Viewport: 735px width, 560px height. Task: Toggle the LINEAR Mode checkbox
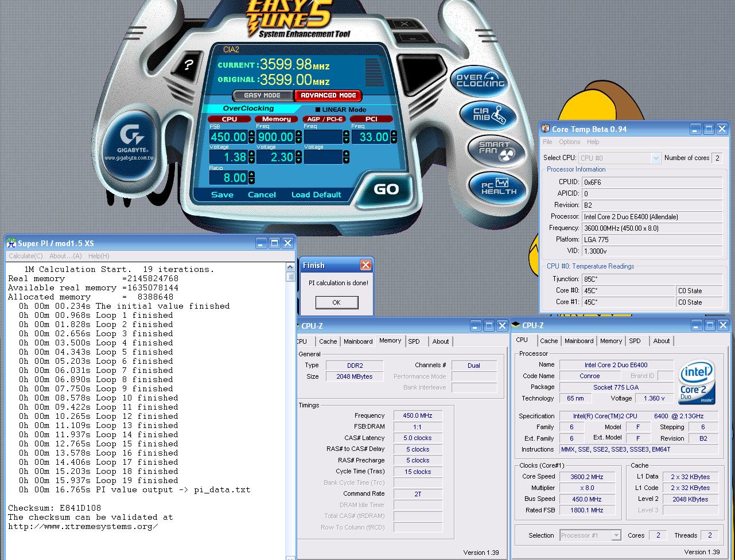pyautogui.click(x=318, y=110)
